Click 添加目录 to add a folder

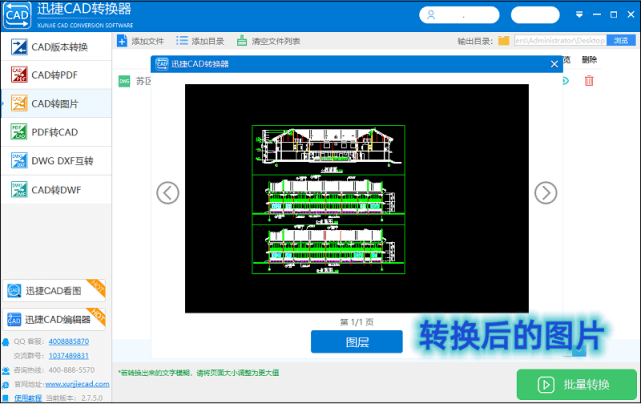[x=200, y=41]
